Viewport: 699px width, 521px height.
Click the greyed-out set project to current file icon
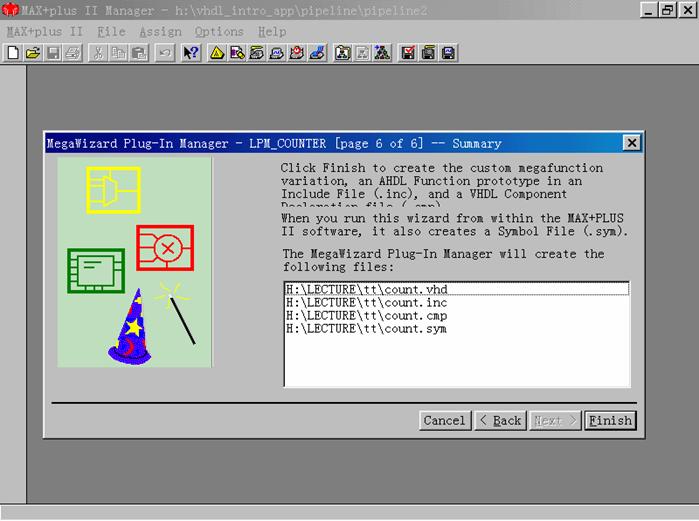tap(363, 53)
